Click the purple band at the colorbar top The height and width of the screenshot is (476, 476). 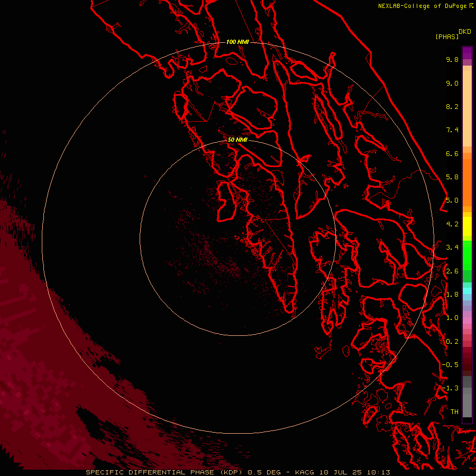(467, 53)
